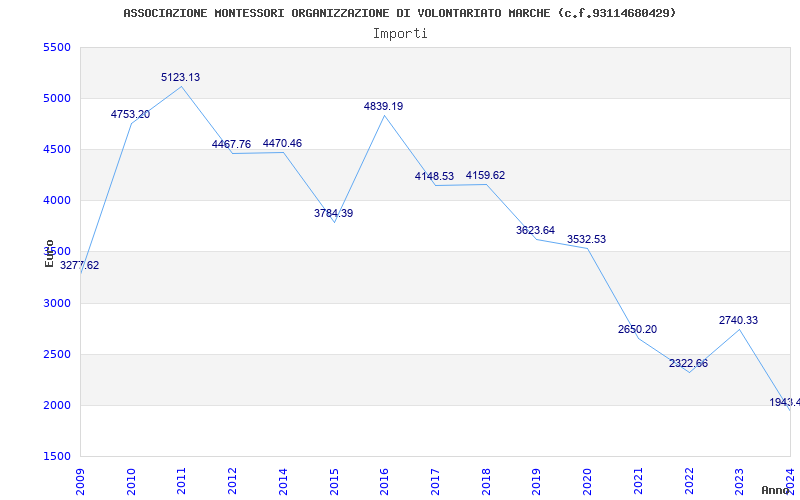Click the 4000 y-axis value
The height and width of the screenshot is (500, 800).
pyautogui.click(x=57, y=201)
